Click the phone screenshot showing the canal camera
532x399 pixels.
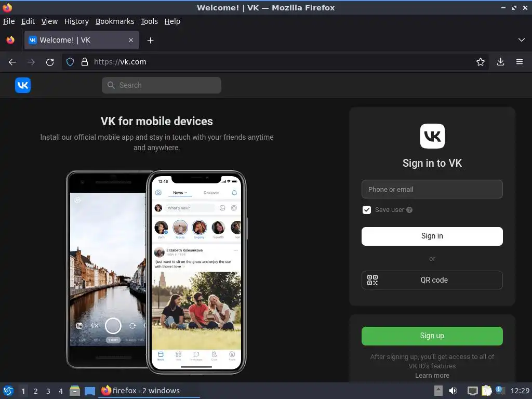point(107,270)
